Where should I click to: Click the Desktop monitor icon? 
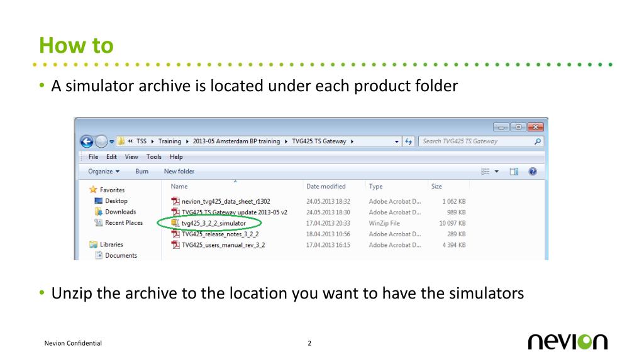pyautogui.click(x=99, y=200)
